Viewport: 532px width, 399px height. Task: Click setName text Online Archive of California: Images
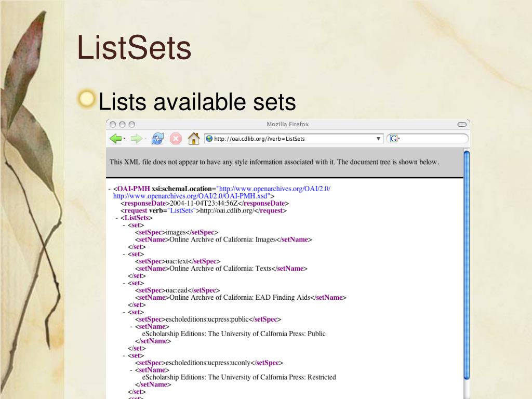pos(222,240)
